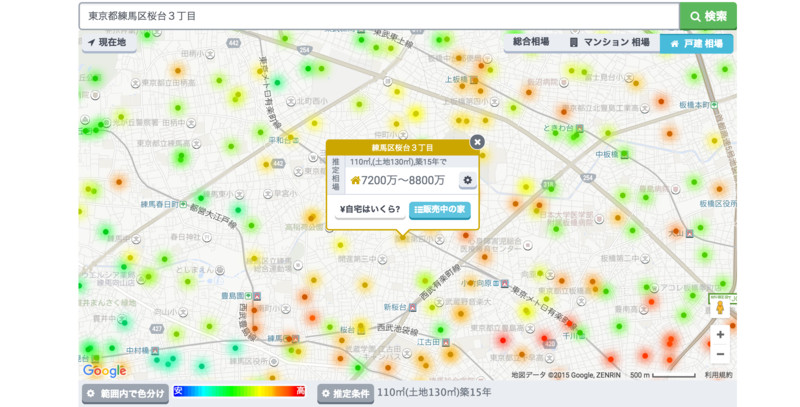This screenshot has width=800, height=407.
Task: Click the green 検索 search button
Action: tap(707, 16)
